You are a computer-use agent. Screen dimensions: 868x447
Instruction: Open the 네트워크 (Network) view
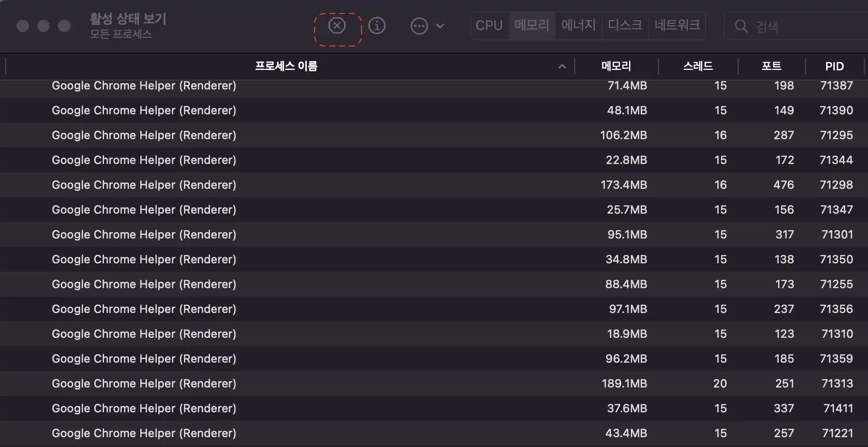tap(678, 25)
